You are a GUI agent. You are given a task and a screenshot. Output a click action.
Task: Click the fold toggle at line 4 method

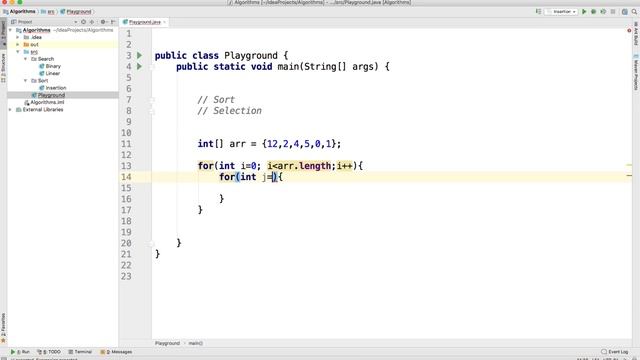pyautogui.click(x=152, y=67)
